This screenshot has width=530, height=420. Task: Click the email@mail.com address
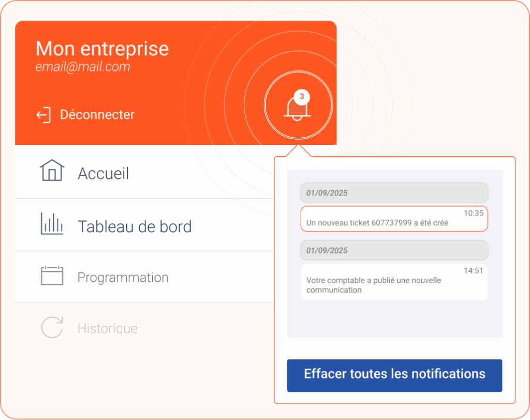[83, 67]
